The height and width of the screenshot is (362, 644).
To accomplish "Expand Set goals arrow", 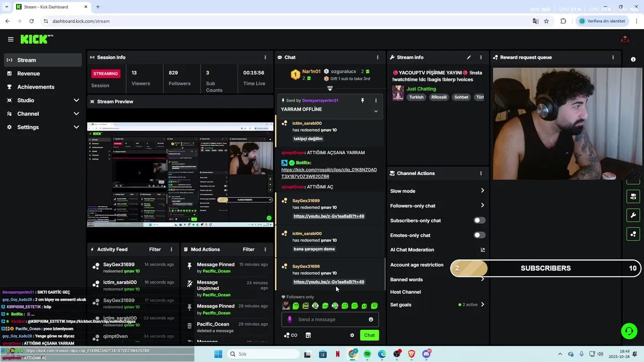I will pyautogui.click(x=482, y=304).
